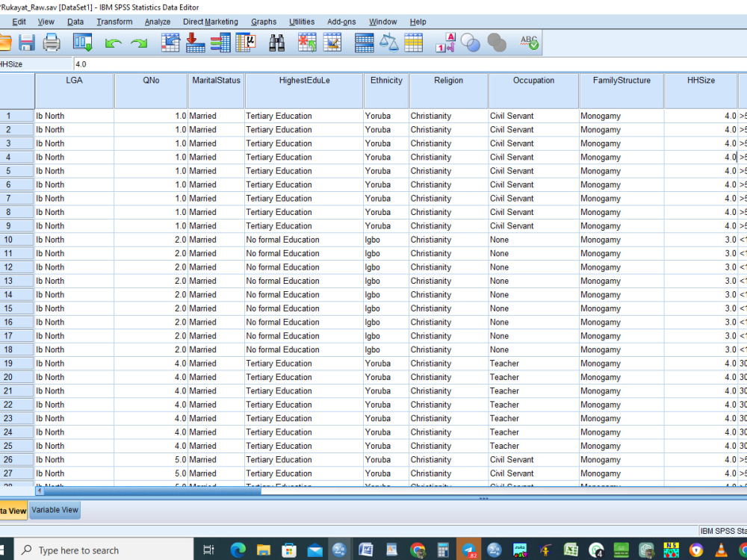Open the Utilities menu

click(302, 22)
